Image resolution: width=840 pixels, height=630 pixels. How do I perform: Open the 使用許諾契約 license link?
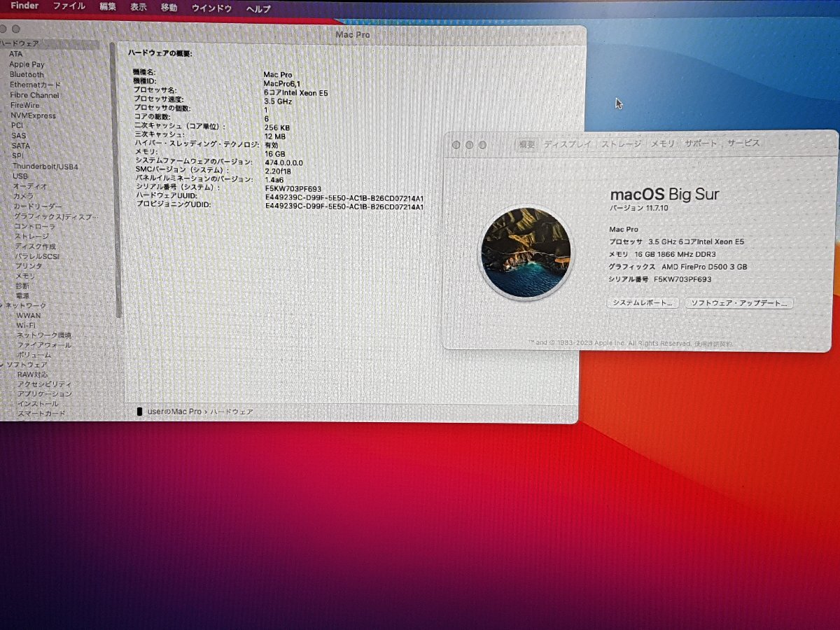tap(714, 344)
